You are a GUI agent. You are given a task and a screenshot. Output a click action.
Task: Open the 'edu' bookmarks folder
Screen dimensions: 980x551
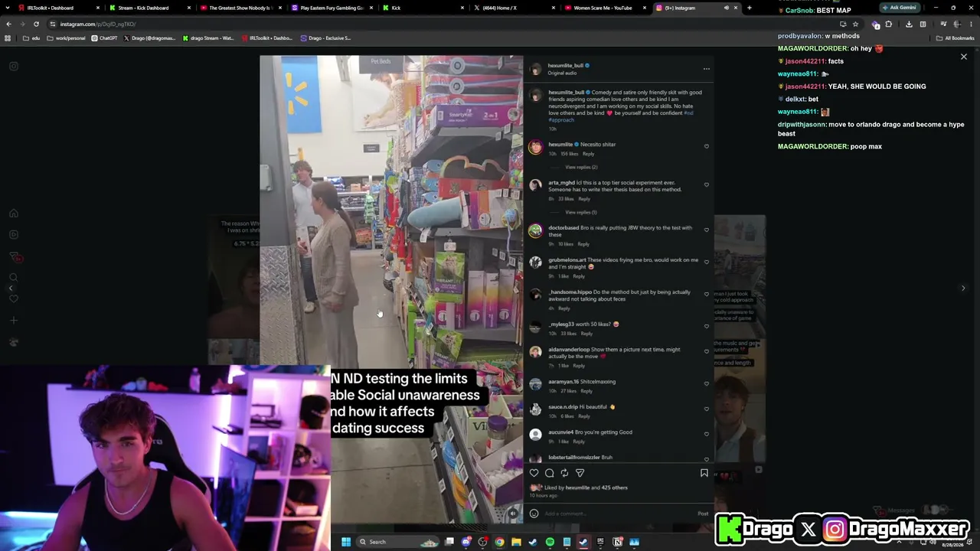click(x=31, y=37)
